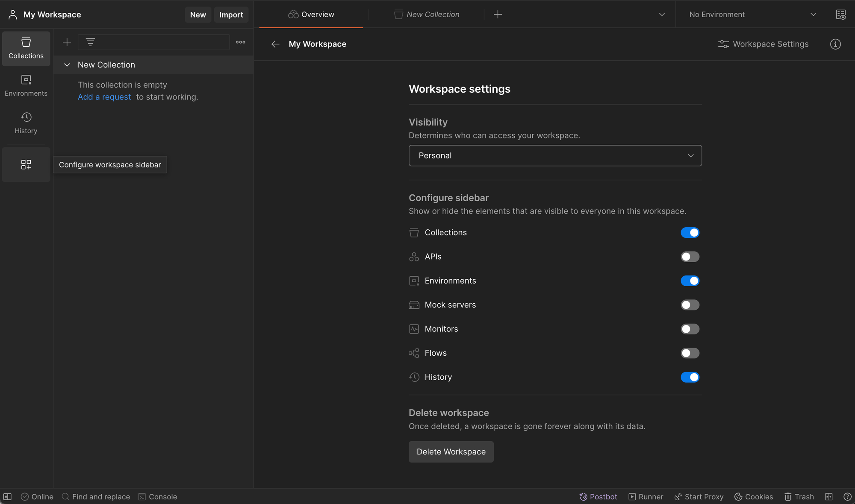The image size is (855, 504).
Task: Click the plus icon to create collection
Action: tap(67, 42)
